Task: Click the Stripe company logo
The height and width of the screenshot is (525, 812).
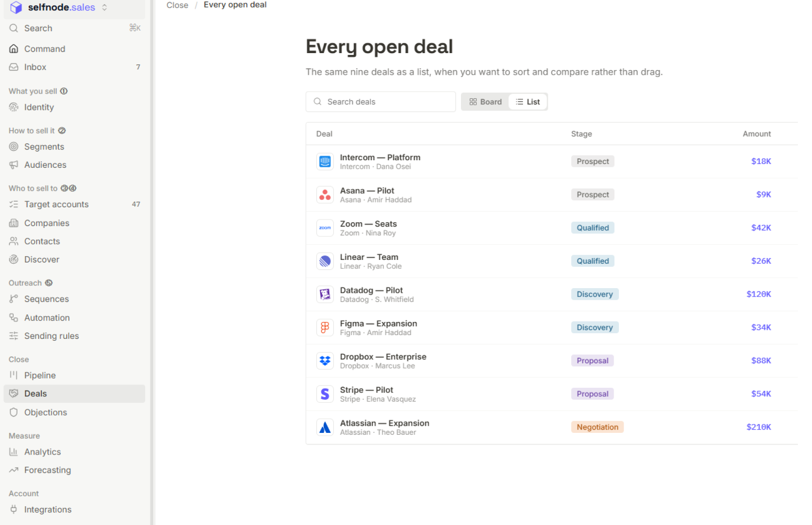Action: point(325,394)
